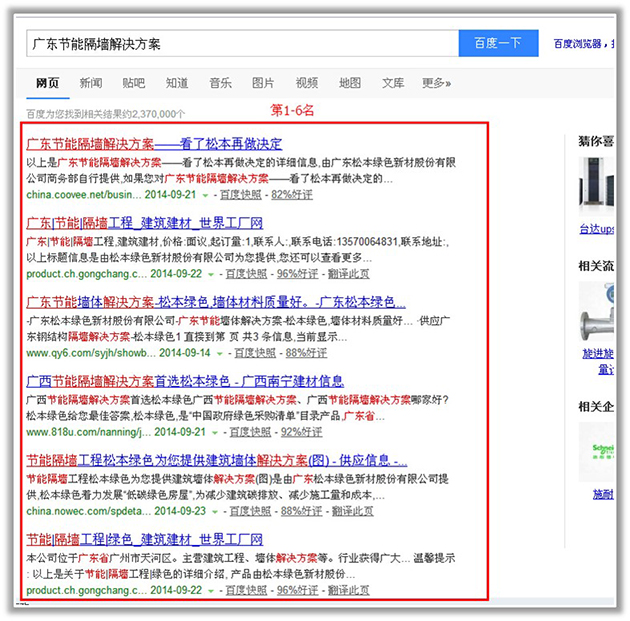The height and width of the screenshot is (621, 630).
Task: Click 88%好评 on the china.nowec.com result
Action: click(302, 511)
